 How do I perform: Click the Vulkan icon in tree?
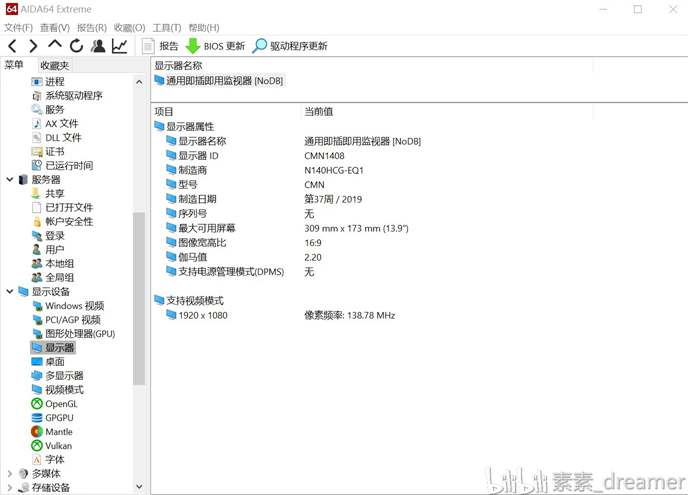37,446
